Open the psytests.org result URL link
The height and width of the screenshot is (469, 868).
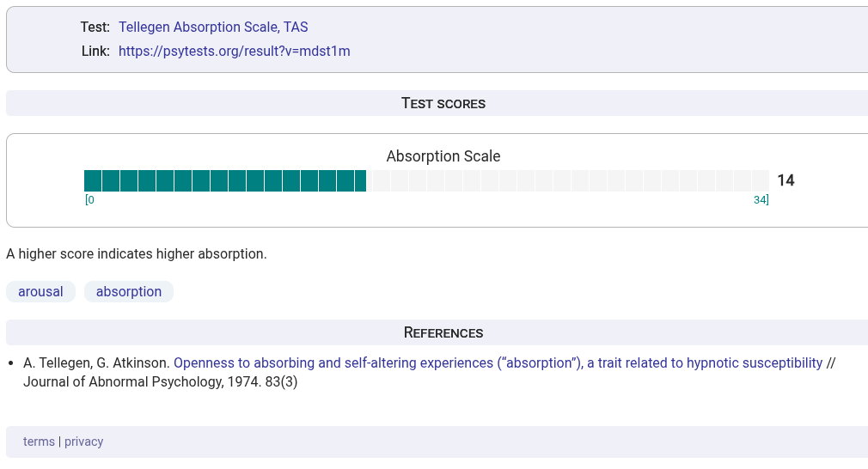click(234, 51)
